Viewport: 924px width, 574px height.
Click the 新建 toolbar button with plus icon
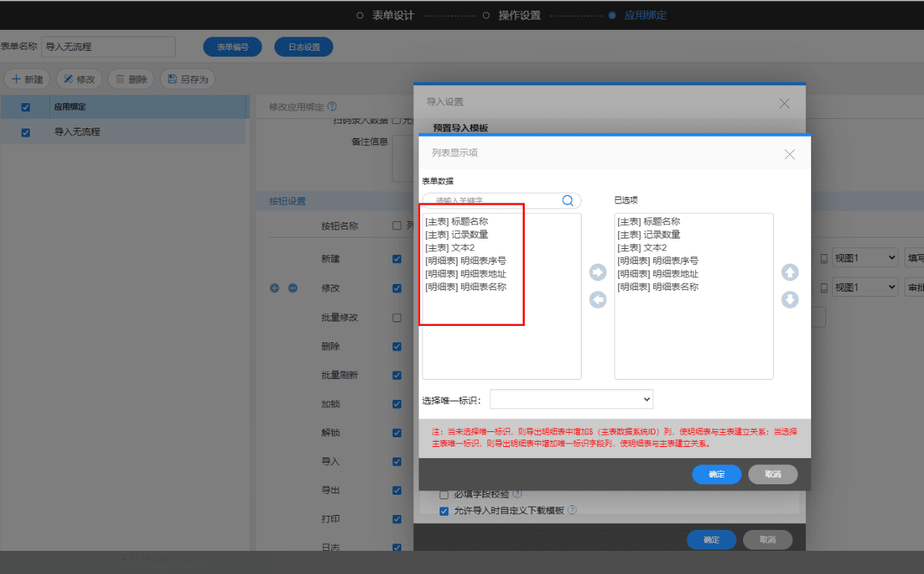click(x=28, y=78)
